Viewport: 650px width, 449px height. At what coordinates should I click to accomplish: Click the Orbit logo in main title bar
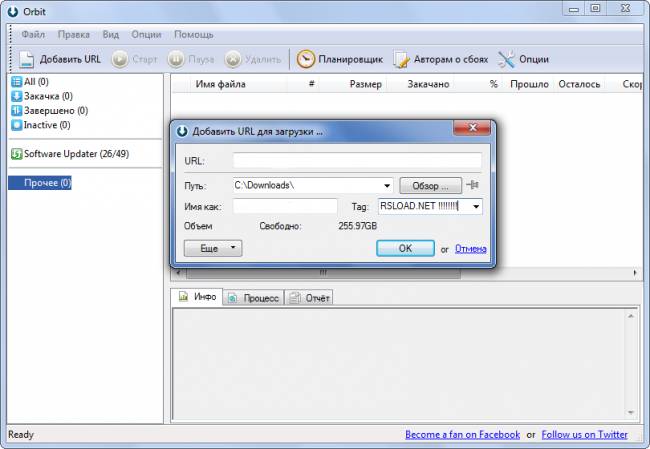pos(13,12)
